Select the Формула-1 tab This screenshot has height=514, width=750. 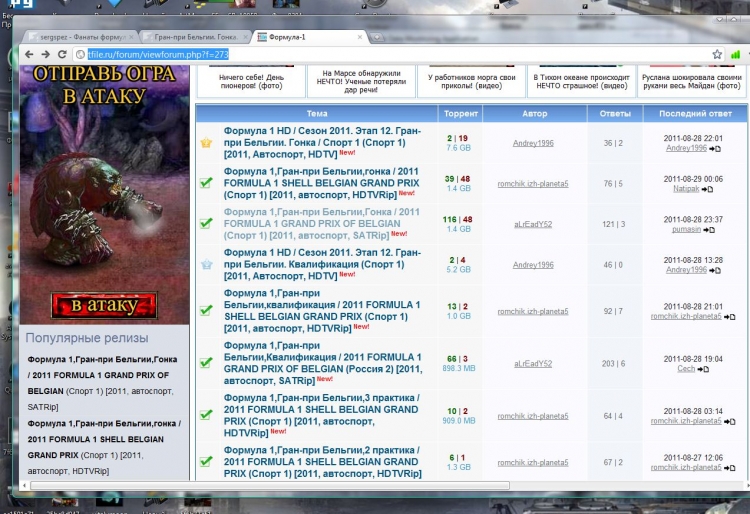309,37
